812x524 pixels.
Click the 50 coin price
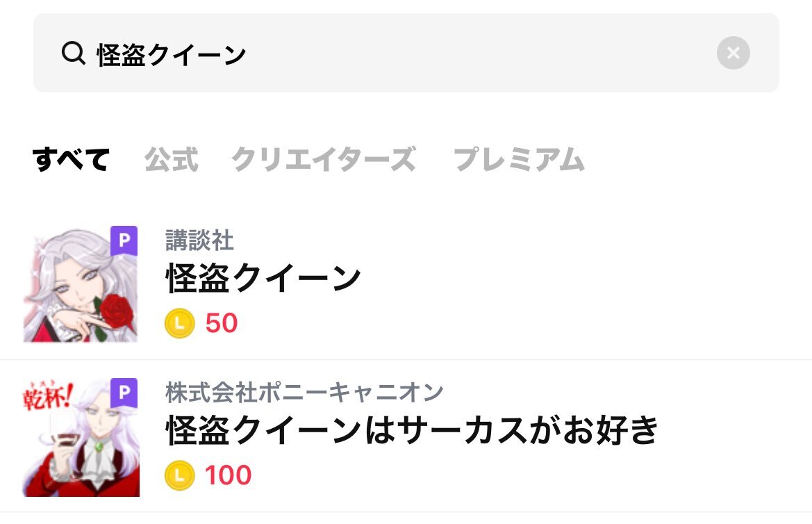(x=222, y=323)
